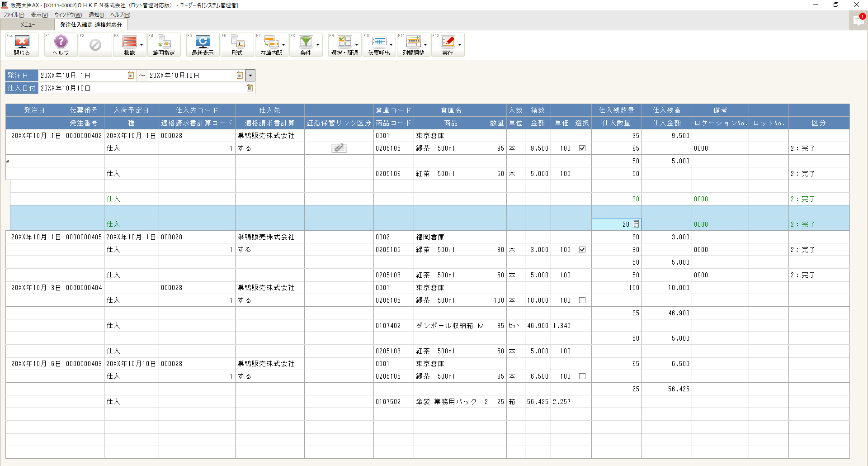868x466 pixels.
Task: Click the 2：完了 cell in highlighted row
Action: coord(819,224)
